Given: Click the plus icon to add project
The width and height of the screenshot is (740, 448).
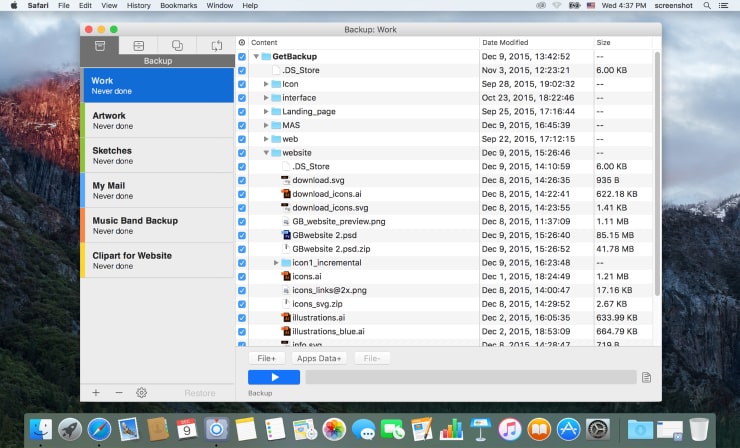Looking at the screenshot, I should point(96,393).
